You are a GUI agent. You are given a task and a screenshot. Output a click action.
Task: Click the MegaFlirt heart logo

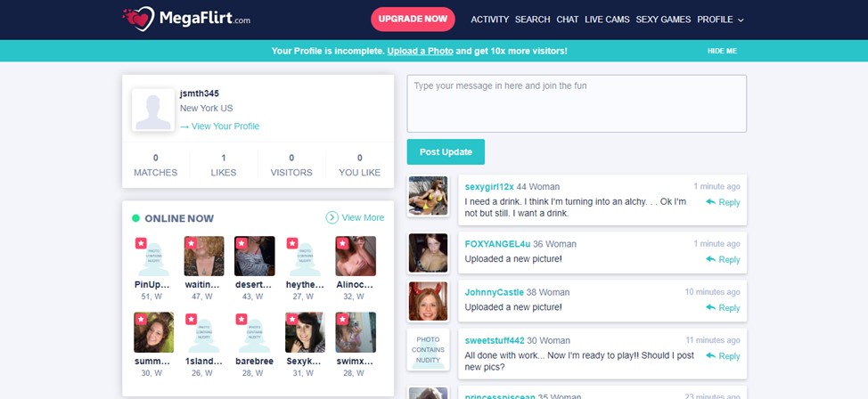point(138,19)
